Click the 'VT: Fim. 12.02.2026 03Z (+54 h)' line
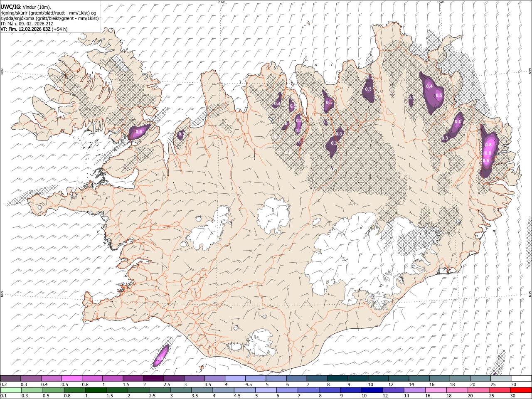The image size is (532, 399). point(34,29)
